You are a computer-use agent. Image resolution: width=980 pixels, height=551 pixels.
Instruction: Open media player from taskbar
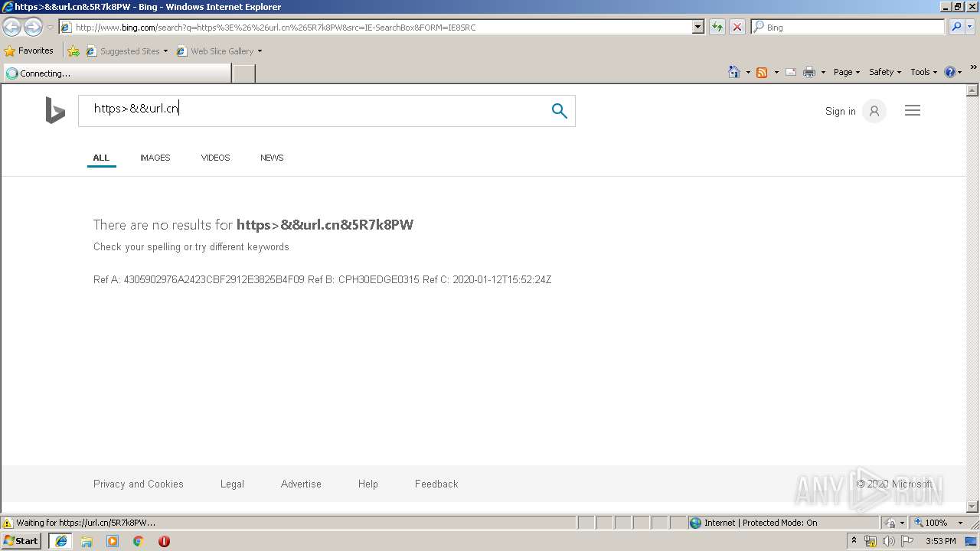coord(113,541)
